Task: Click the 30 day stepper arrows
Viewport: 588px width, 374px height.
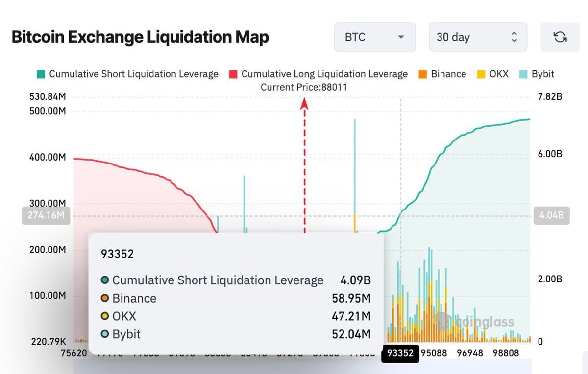Action: [514, 37]
